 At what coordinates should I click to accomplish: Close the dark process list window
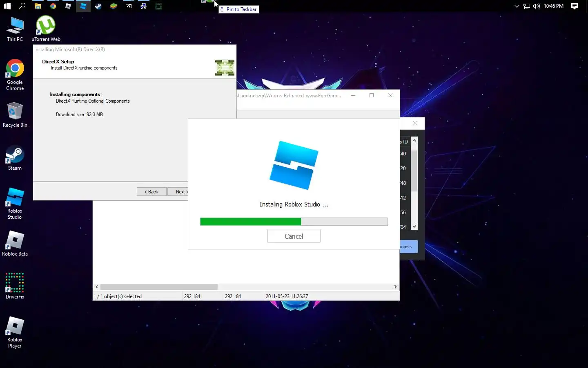pos(415,123)
